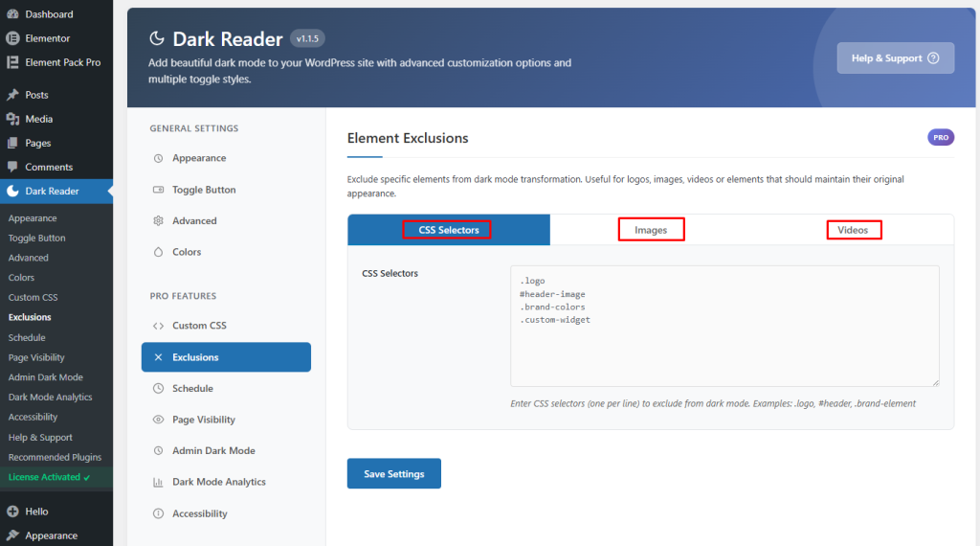Open Recommended Plugins submenu link
This screenshot has width=980, height=546.
(55, 457)
